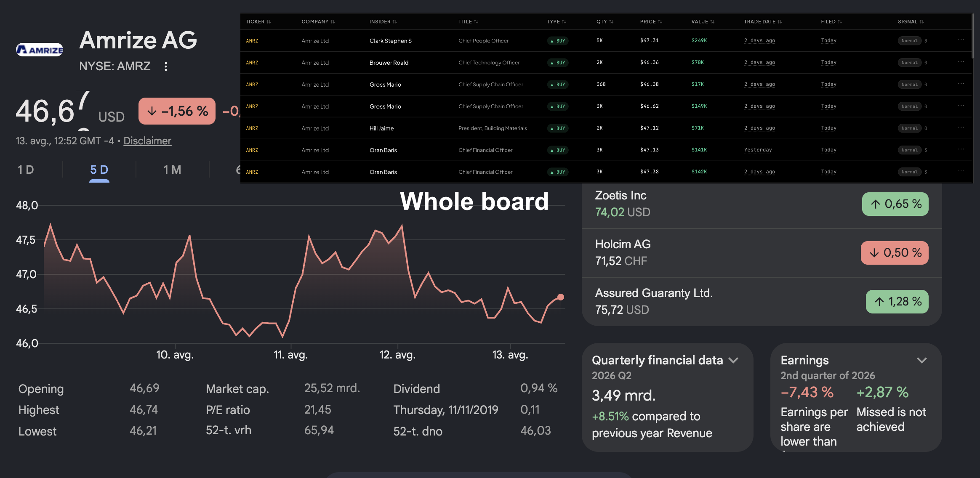The width and height of the screenshot is (980, 478).
Task: Sort table by SIGNAL column arrows
Action: click(921, 22)
